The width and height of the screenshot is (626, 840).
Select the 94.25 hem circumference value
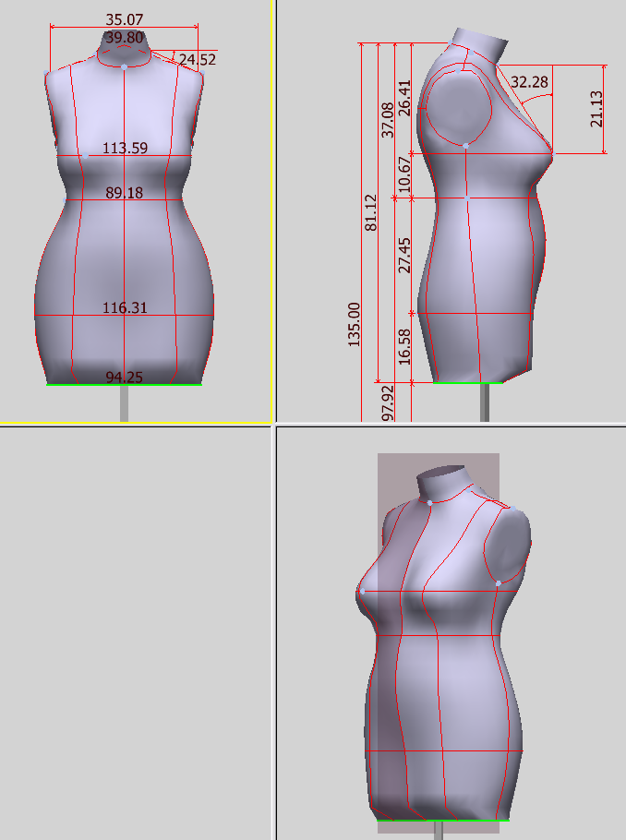pyautogui.click(x=125, y=378)
